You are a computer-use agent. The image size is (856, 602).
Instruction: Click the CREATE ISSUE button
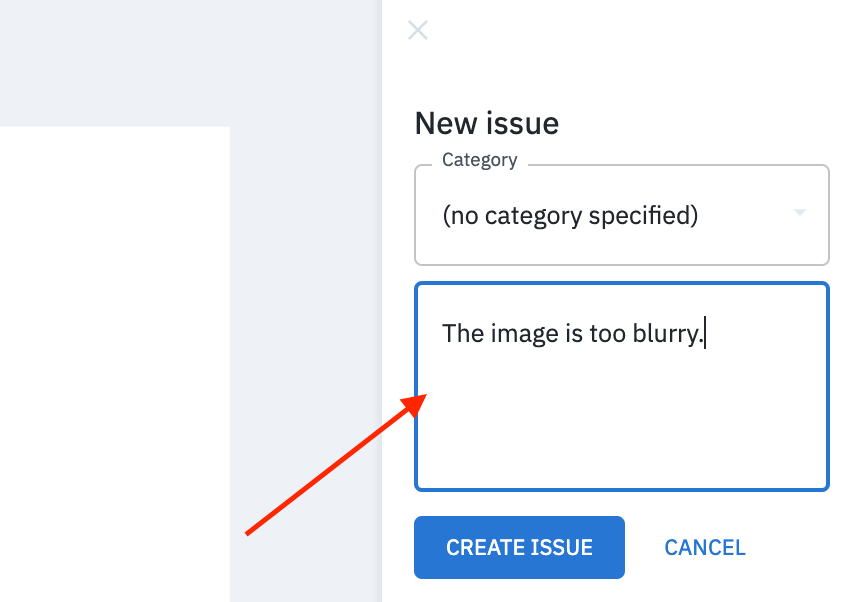point(519,547)
